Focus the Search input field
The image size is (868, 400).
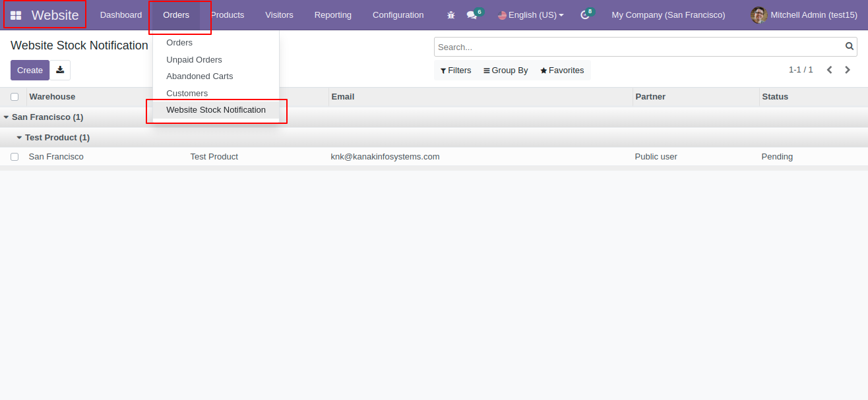[x=638, y=47]
